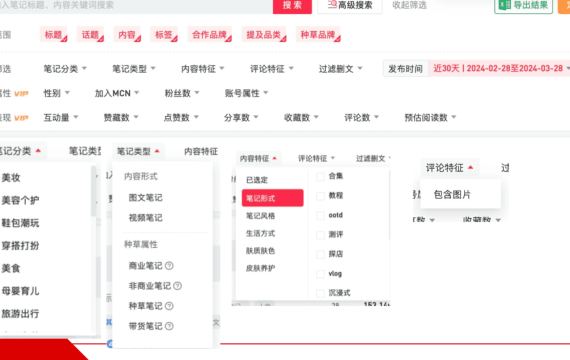
Task: Select 生活方式 in content feature panel
Action: (261, 233)
